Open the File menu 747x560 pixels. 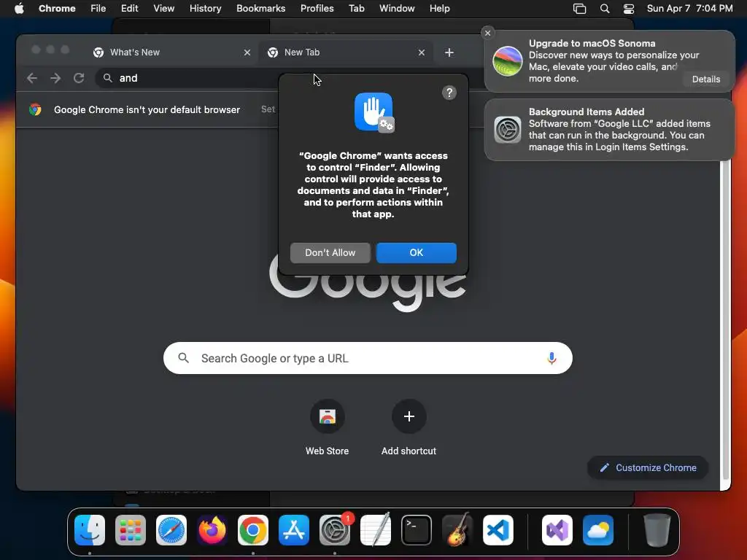(98, 9)
